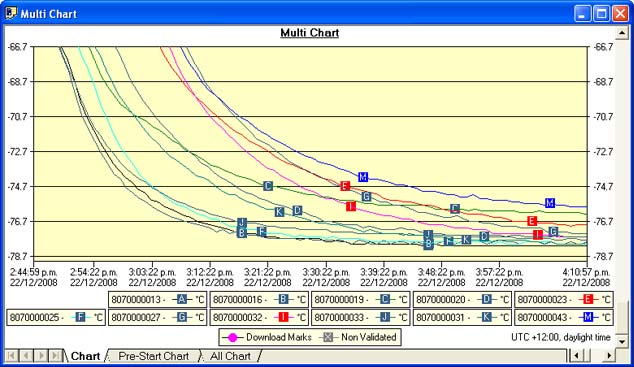Image resolution: width=634 pixels, height=367 pixels.
Task: Click the Multi Chart window title icon
Action: [x=11, y=13]
